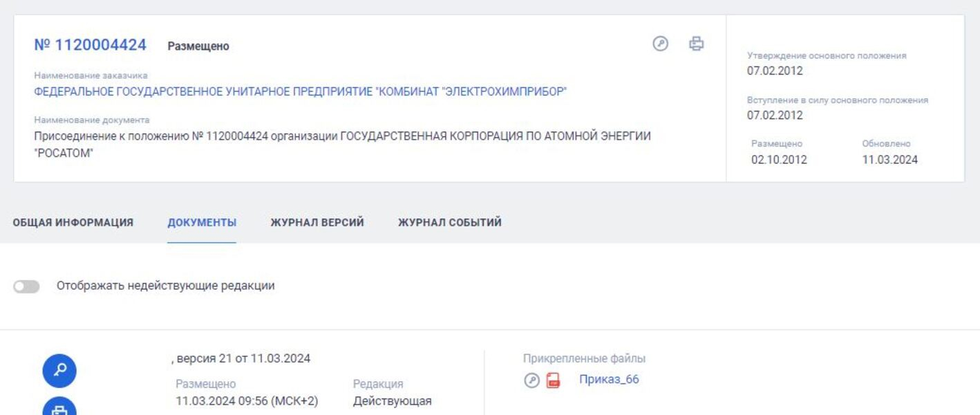
Task: Click the signature icon beside Приказ_66 file
Action: (x=531, y=380)
